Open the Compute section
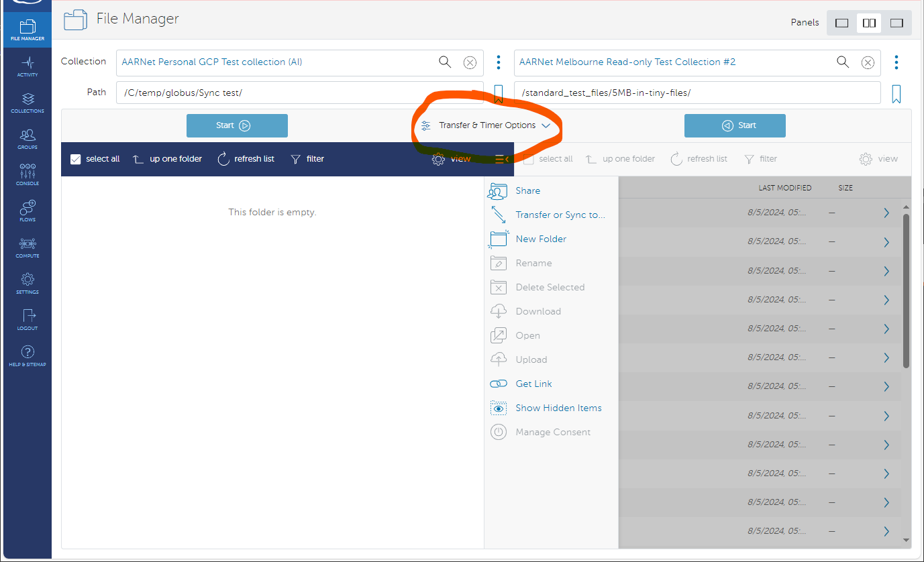 [28, 247]
